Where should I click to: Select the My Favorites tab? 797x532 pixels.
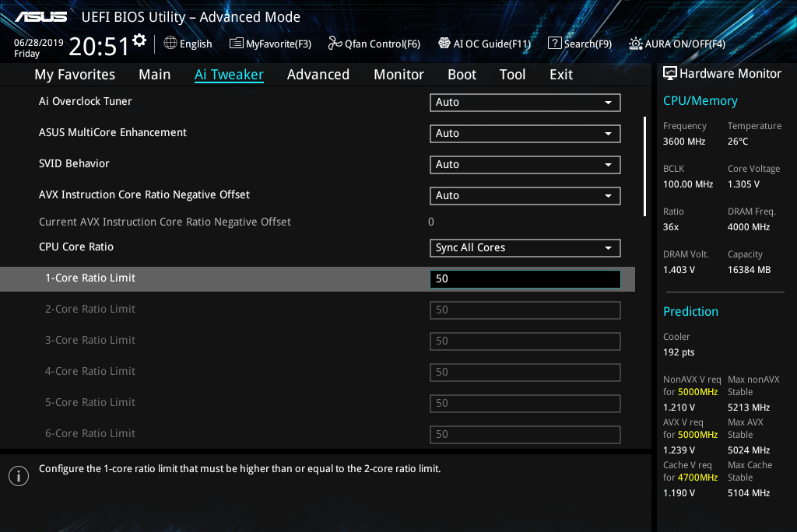point(75,75)
